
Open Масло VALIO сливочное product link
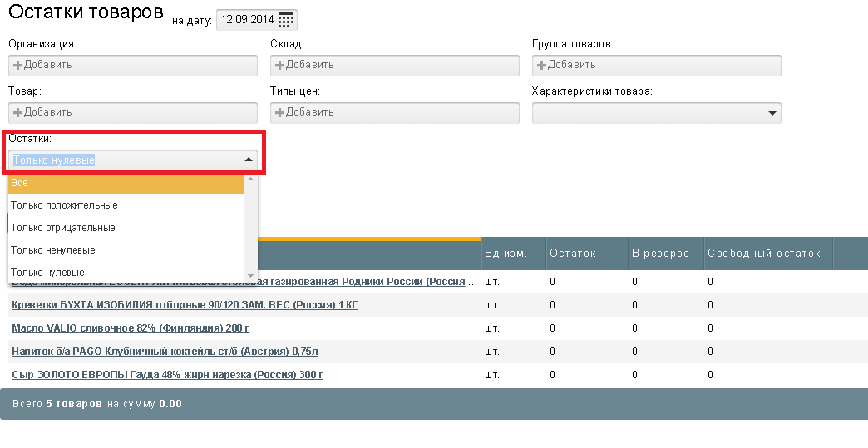pos(131,328)
